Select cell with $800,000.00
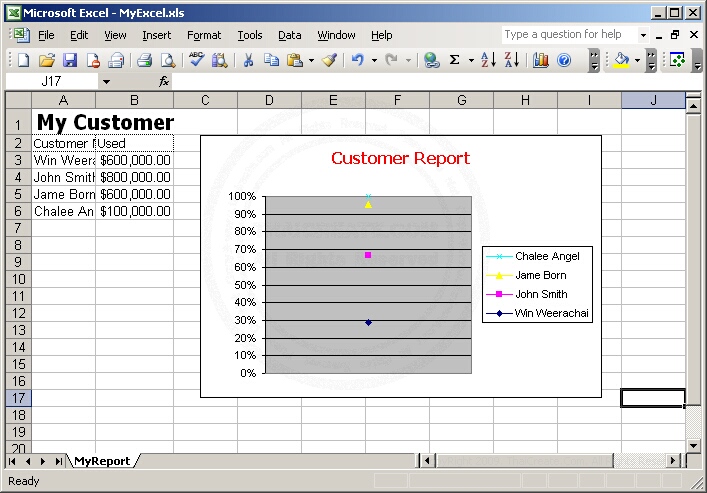 point(134,177)
